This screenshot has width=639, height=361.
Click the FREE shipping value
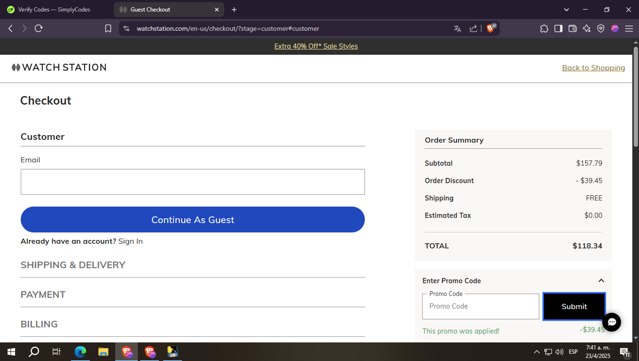[594, 198]
